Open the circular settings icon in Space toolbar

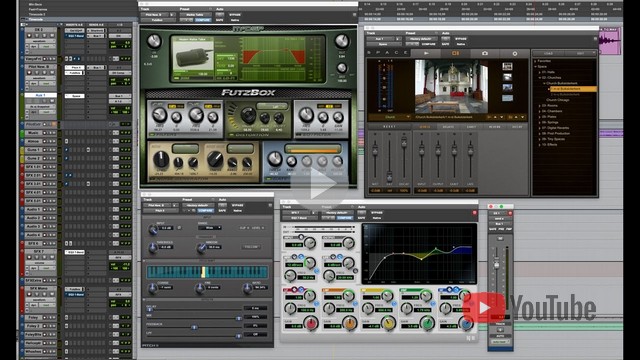(x=514, y=53)
